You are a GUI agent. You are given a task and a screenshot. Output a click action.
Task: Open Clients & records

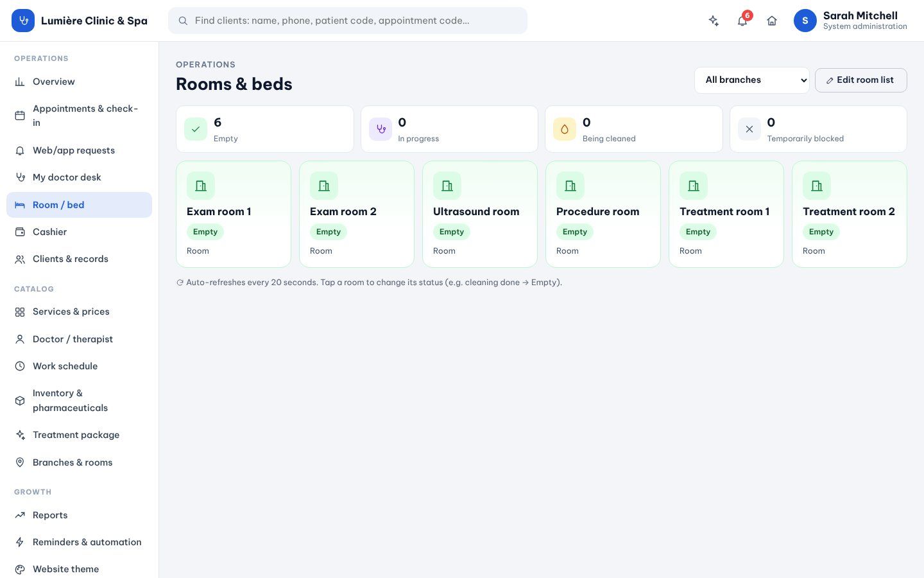[x=79, y=259]
